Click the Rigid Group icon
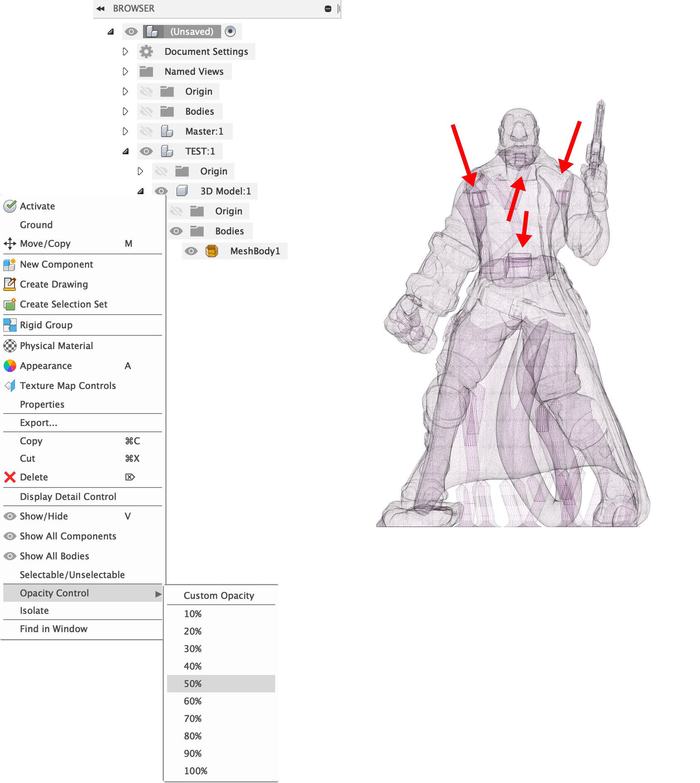The width and height of the screenshot is (700, 783). (10, 325)
